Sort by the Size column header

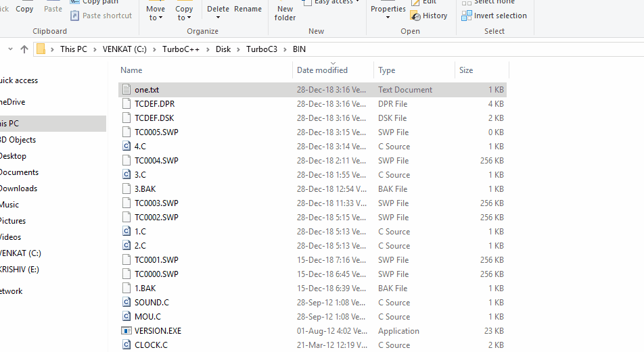point(466,70)
